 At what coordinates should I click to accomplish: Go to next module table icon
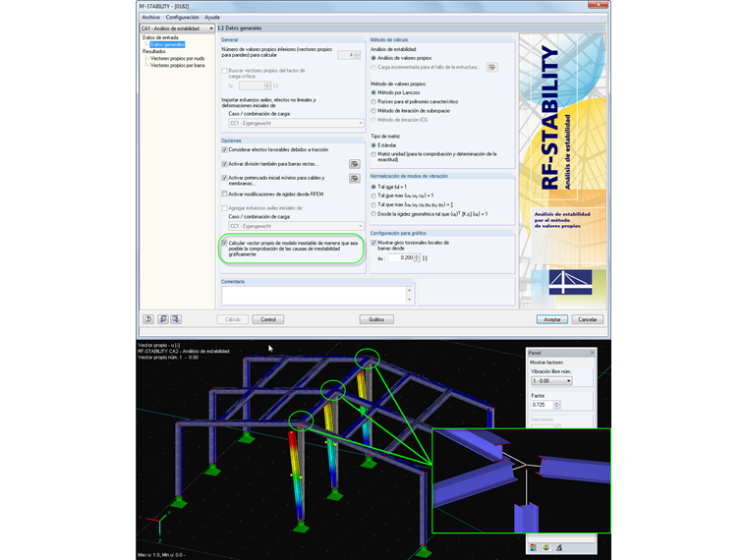(176, 319)
